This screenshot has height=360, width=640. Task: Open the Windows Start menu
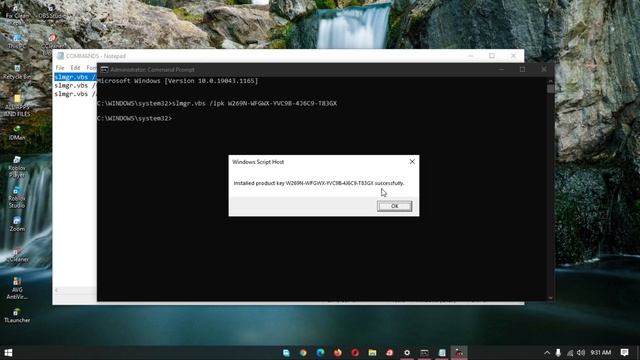[8, 352]
